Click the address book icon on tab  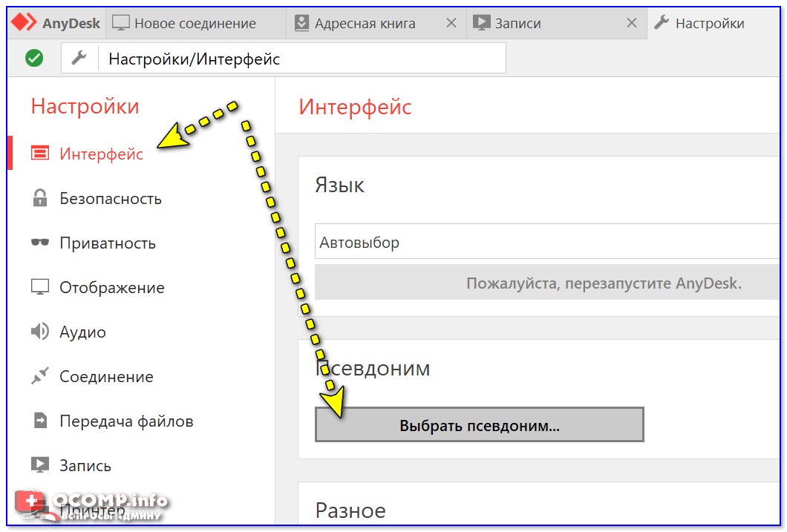[x=301, y=23]
